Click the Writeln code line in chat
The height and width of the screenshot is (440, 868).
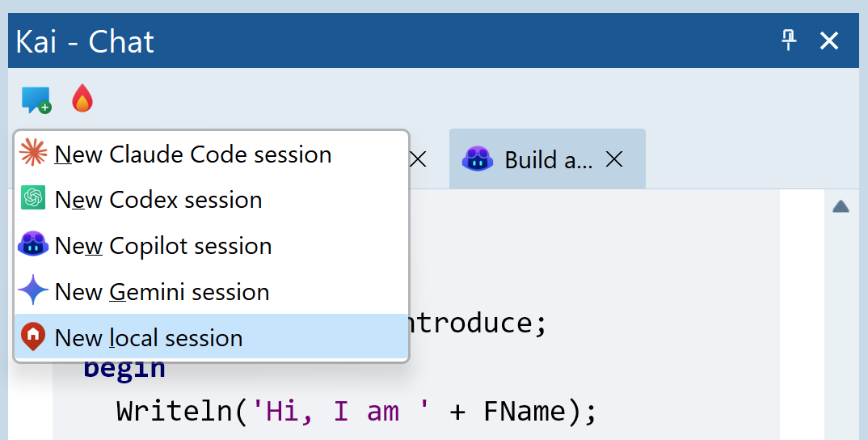[356, 411]
